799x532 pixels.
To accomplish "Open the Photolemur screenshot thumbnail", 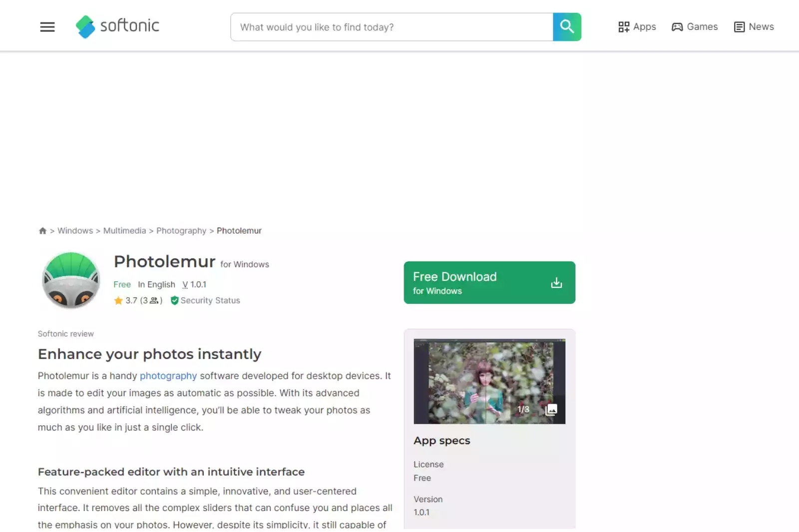I will point(489,381).
